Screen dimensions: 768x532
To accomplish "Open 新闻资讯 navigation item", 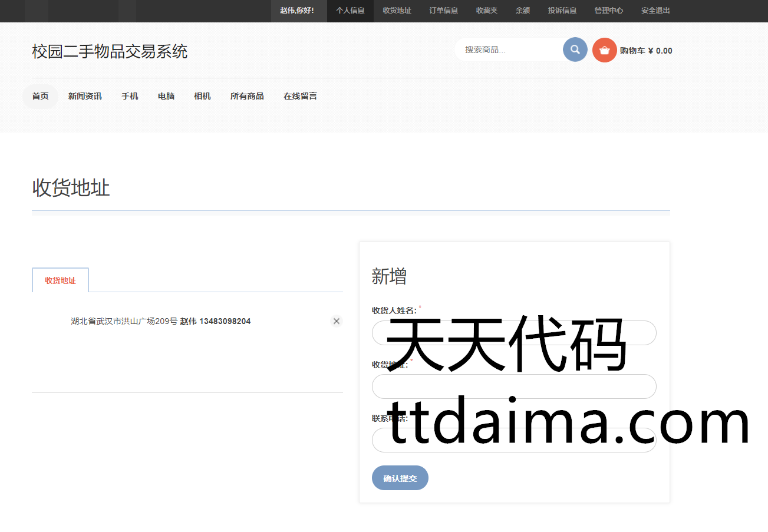I will (x=85, y=96).
